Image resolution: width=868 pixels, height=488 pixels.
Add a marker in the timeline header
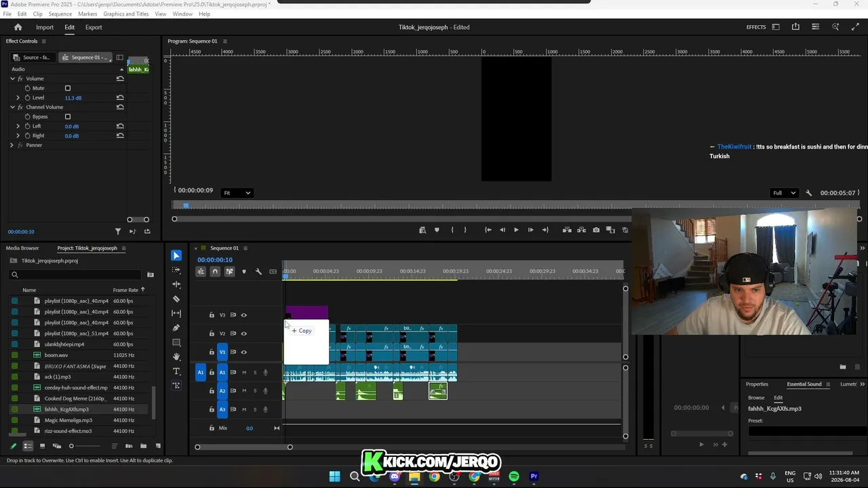244,272
